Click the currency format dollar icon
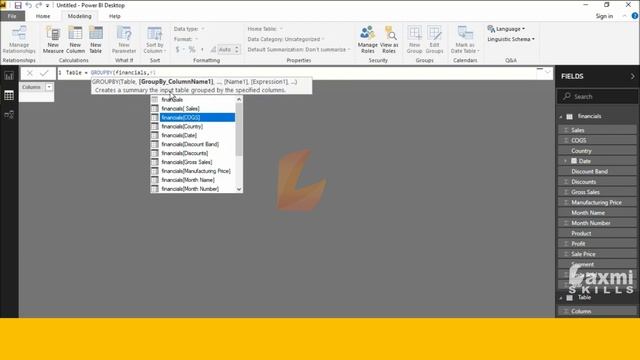Viewport: 640px width, 360px height. [x=177, y=49]
